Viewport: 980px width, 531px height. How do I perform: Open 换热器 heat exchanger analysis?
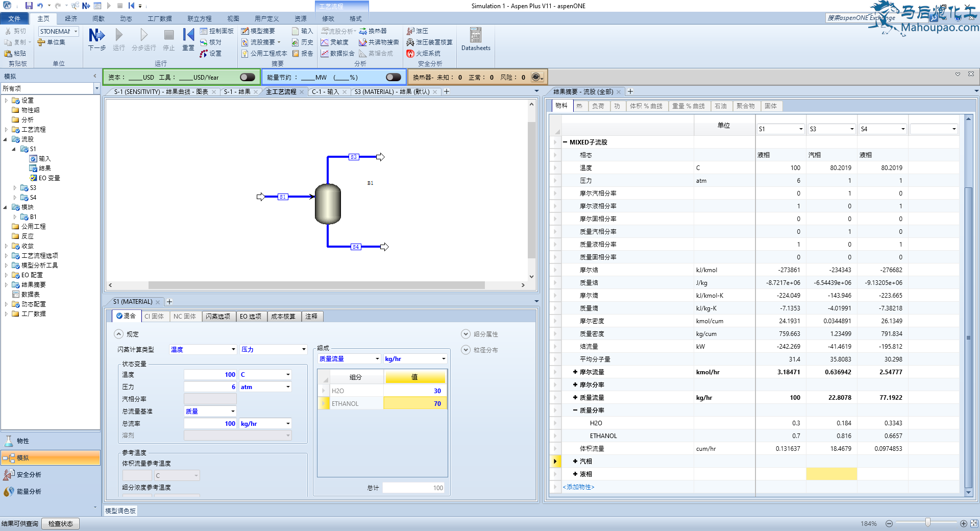[x=373, y=31]
